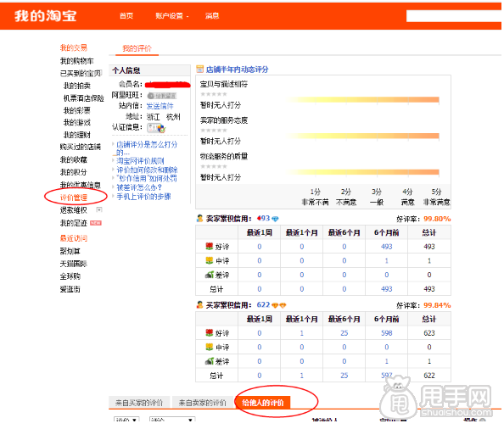Open help link 评价如何修改和删除
The image size is (504, 429).
click(147, 170)
